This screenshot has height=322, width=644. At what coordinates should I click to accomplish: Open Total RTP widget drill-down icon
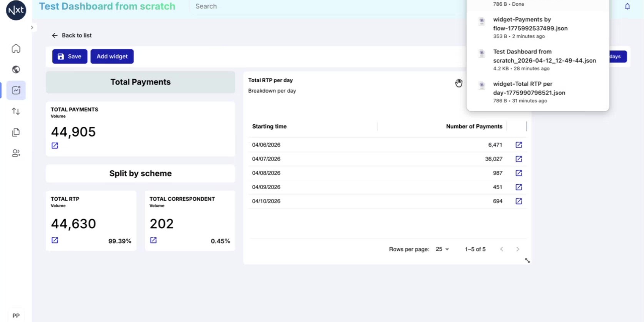(x=55, y=240)
